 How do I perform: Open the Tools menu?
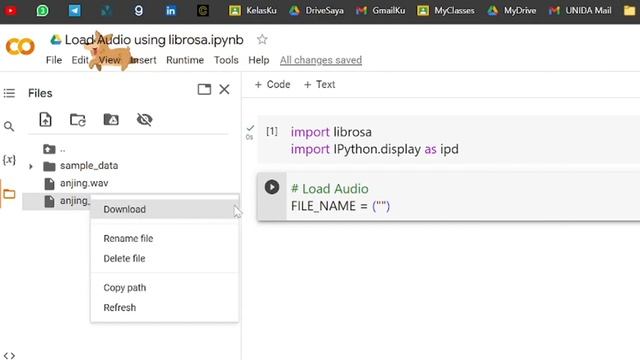226,60
